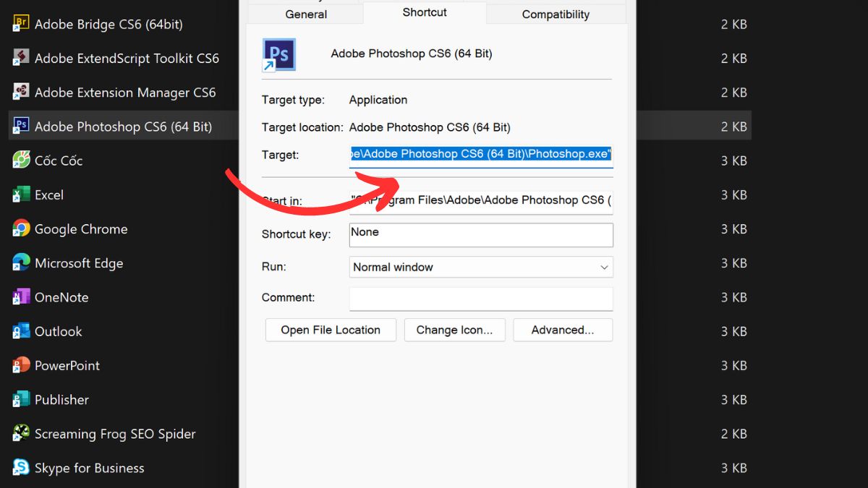Click the Skype for Business icon
Image resolution: width=868 pixels, height=488 pixels.
21,468
